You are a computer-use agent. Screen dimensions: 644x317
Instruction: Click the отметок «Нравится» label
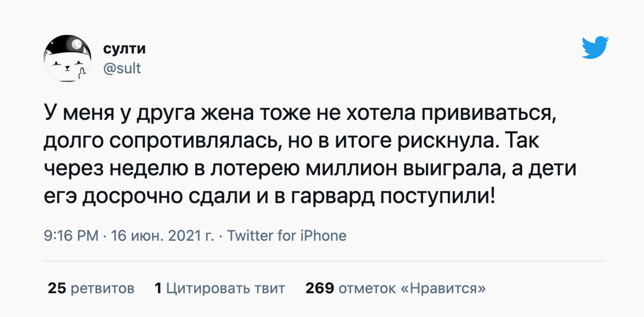pos(413,288)
